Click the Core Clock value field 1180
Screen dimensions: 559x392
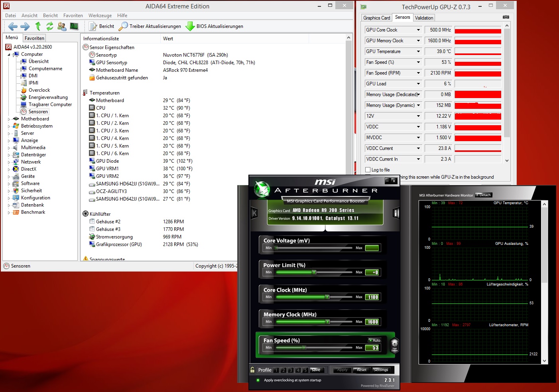click(x=373, y=297)
